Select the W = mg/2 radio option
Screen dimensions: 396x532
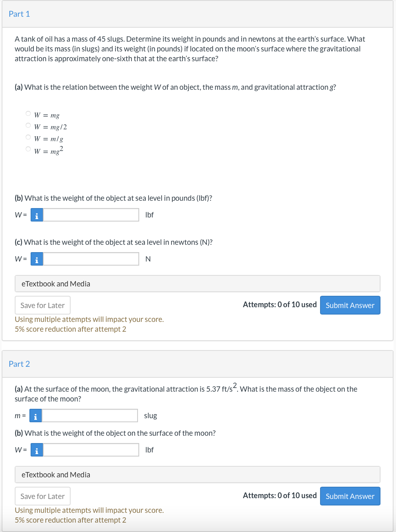[28, 125]
